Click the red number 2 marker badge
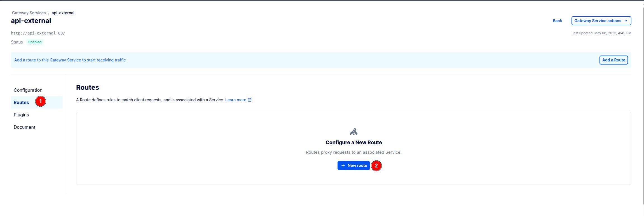The width and height of the screenshot is (644, 216). click(376, 166)
